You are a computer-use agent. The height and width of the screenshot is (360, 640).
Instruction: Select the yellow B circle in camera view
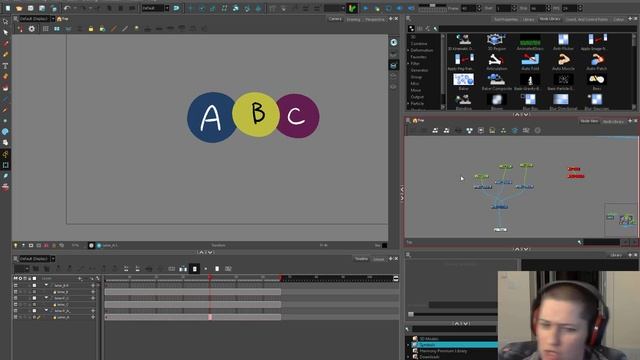(x=256, y=114)
